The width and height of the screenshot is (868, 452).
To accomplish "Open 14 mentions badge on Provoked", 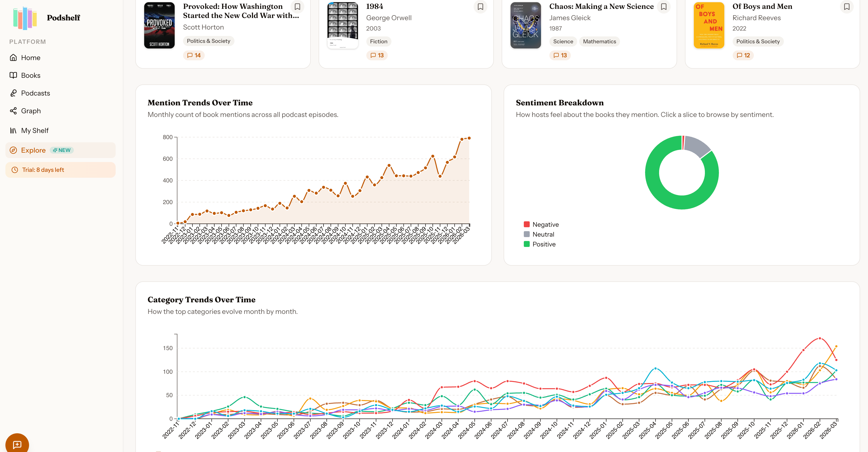I will [x=194, y=55].
